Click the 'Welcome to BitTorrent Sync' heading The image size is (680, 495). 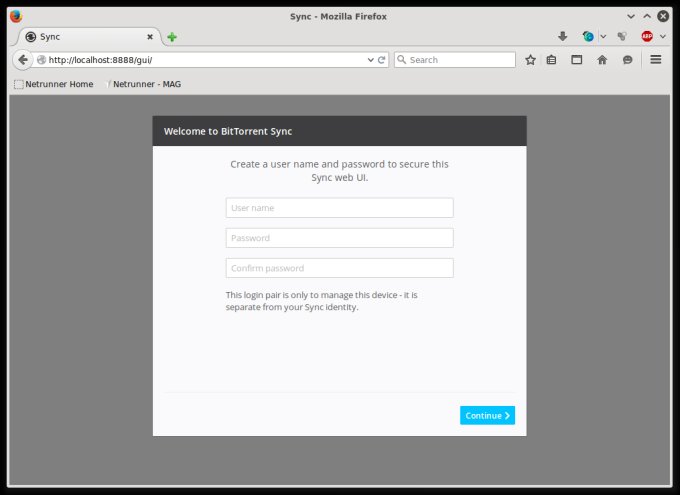click(x=228, y=131)
